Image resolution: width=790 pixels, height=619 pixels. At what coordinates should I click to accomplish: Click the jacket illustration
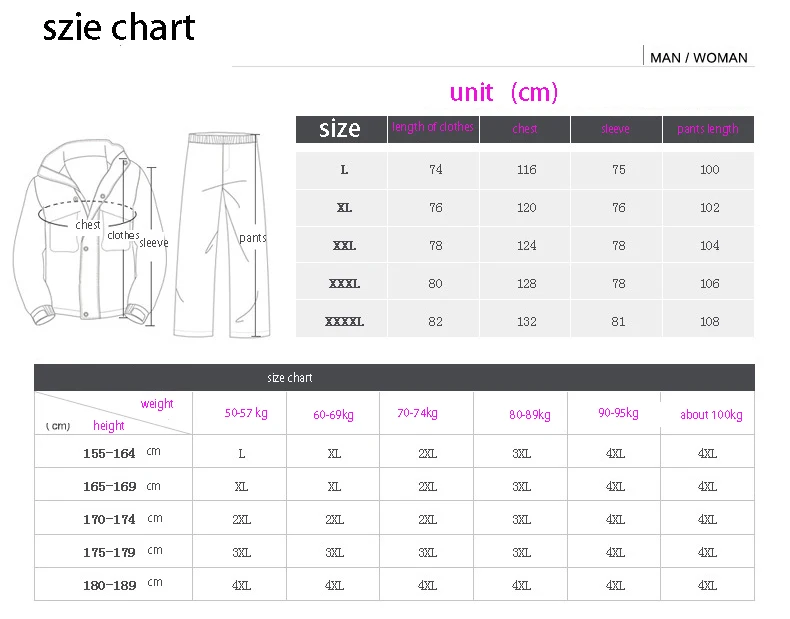90,233
